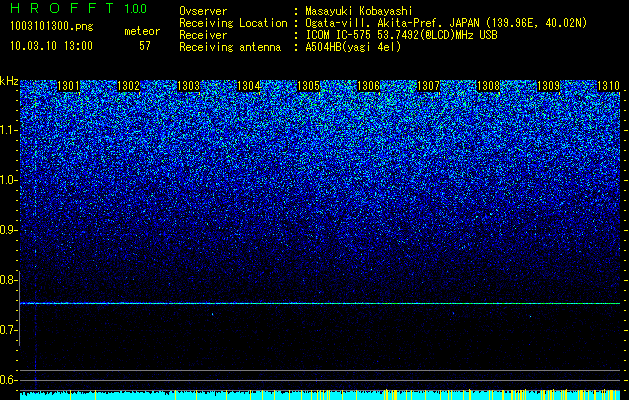Click the 1310 time marker
Viewport: 629px width, 400px height.
pos(608,85)
